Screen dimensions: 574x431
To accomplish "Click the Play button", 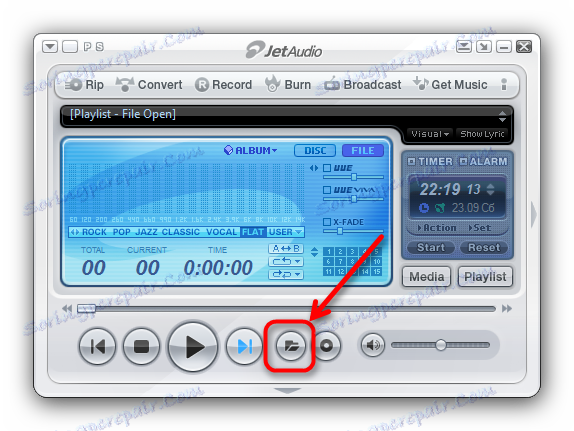I will [x=193, y=346].
